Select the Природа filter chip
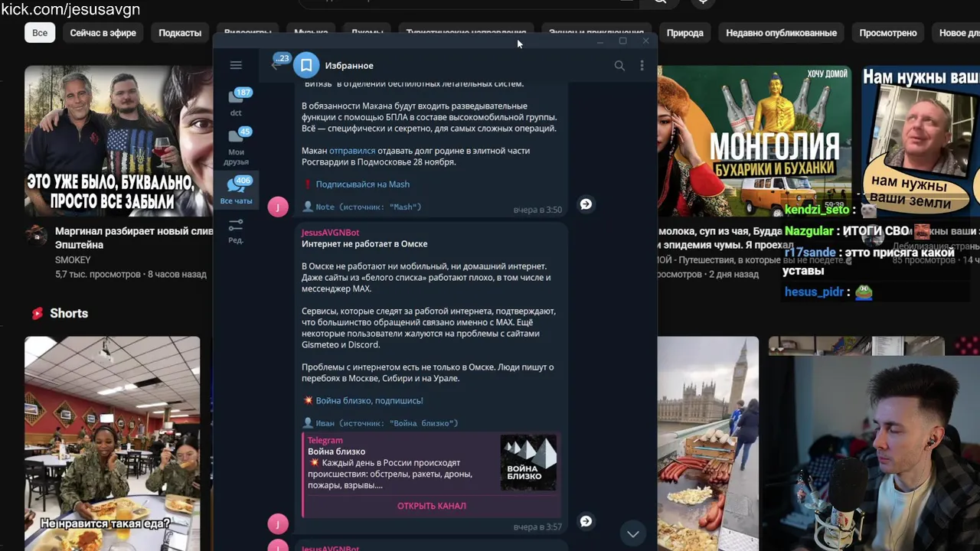The width and height of the screenshot is (980, 551). point(684,33)
